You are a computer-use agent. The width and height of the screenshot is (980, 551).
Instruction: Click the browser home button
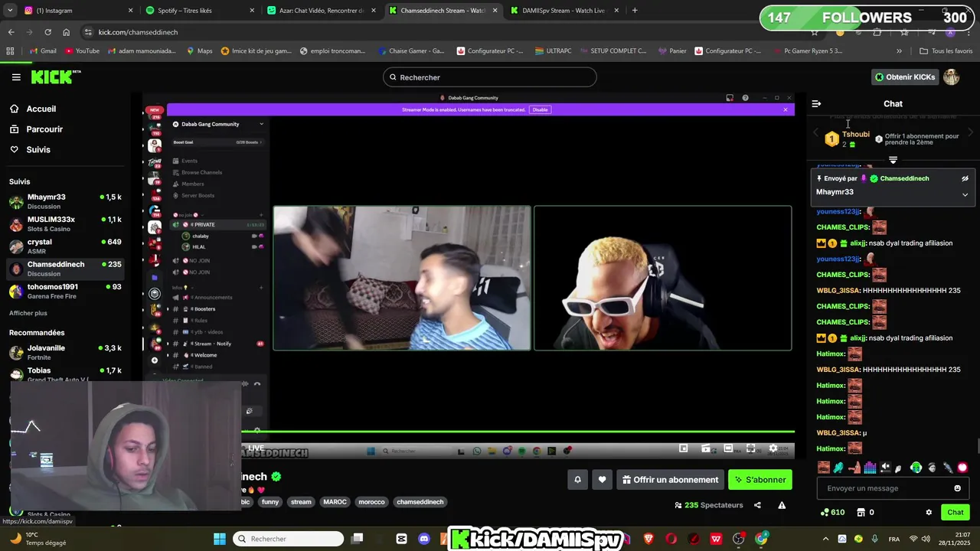(66, 32)
